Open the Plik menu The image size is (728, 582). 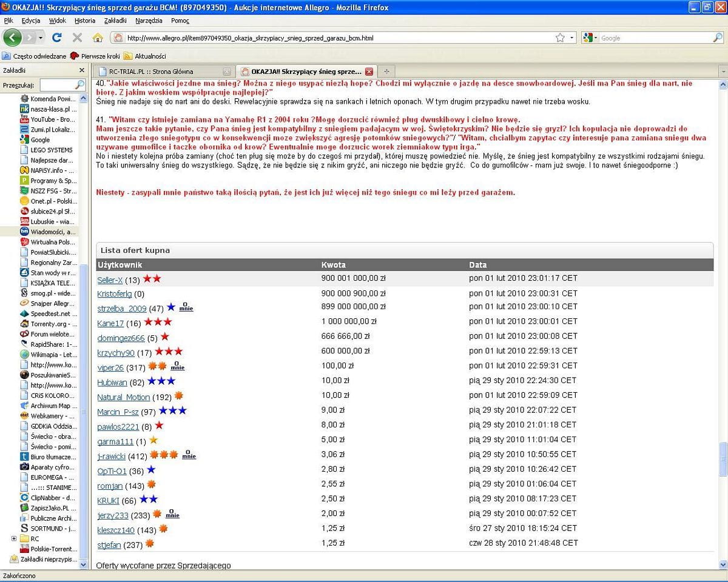tap(8, 21)
